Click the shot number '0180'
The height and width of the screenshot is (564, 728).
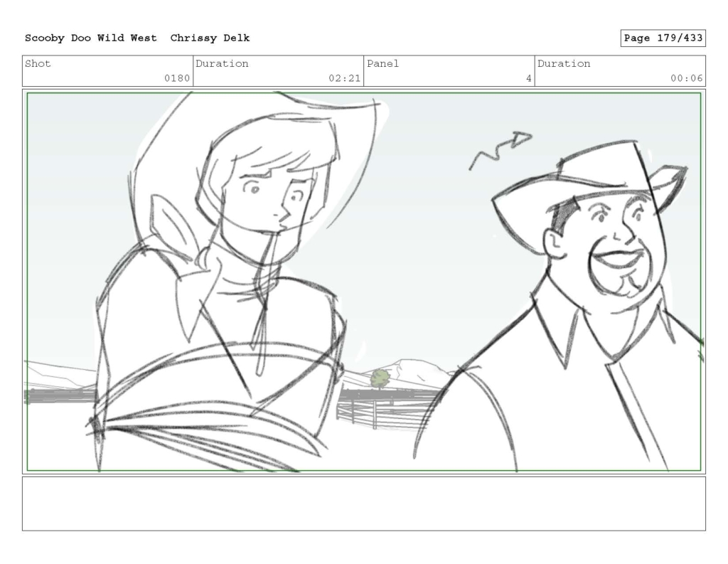tap(177, 78)
